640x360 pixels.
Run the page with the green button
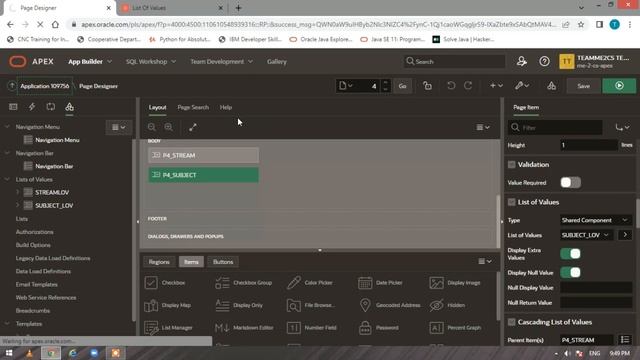[x=619, y=86]
